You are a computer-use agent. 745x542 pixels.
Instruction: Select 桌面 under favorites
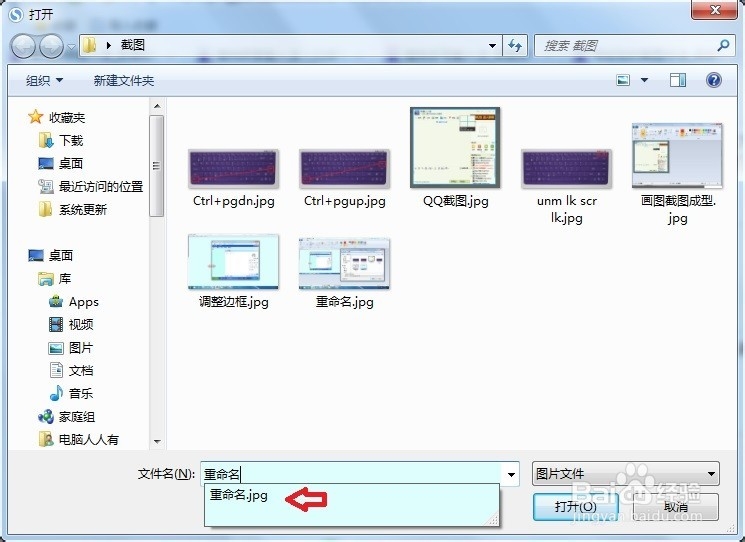61,163
